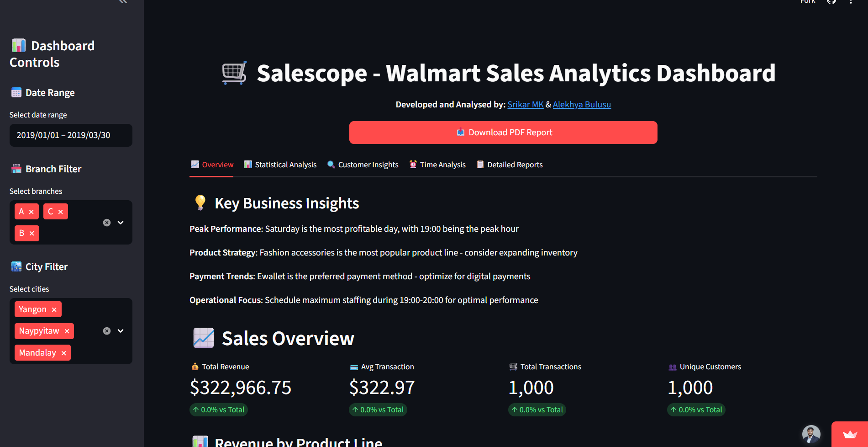Expand the city selection dropdown

(121, 330)
